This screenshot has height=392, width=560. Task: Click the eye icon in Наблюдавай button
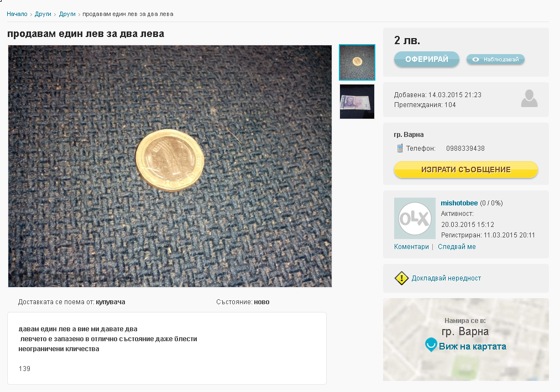coord(475,60)
